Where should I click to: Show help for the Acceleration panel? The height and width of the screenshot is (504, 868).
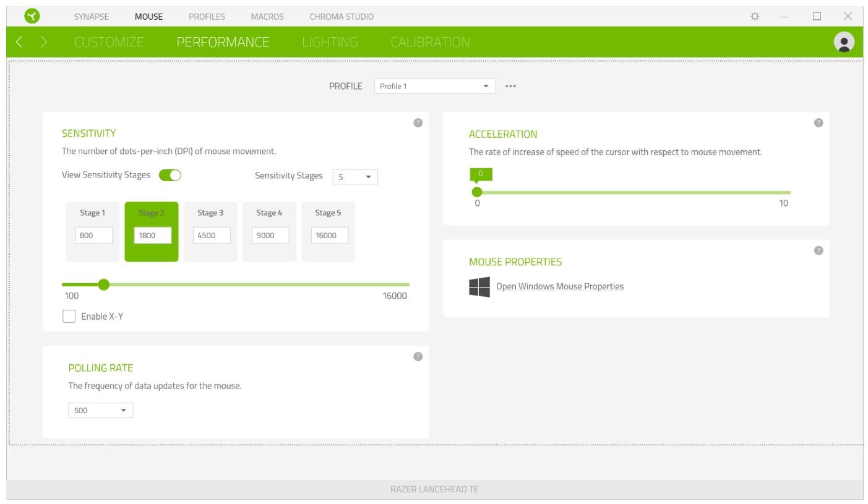pos(819,123)
